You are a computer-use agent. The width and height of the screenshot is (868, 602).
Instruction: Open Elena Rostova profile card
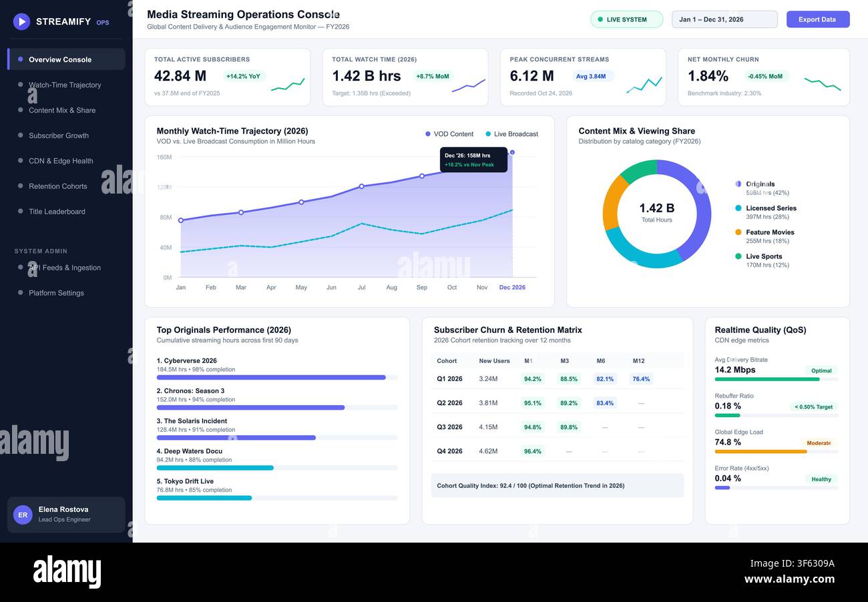(66, 515)
